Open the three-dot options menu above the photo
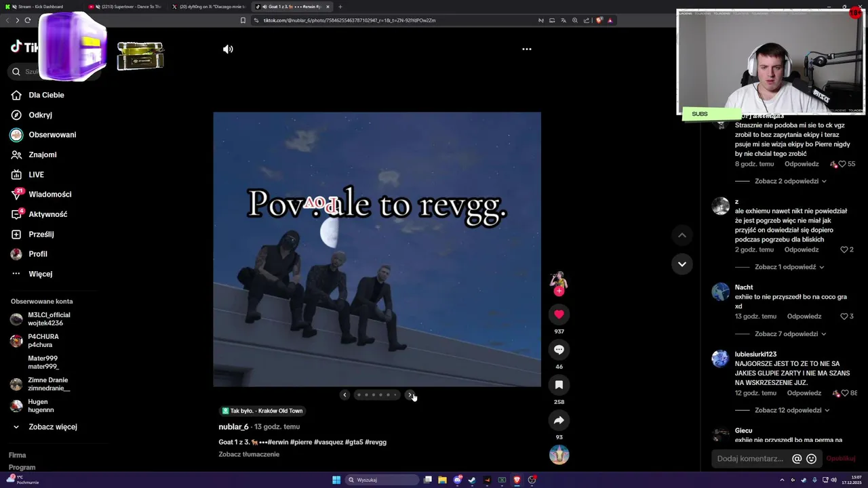868x488 pixels. 527,49
